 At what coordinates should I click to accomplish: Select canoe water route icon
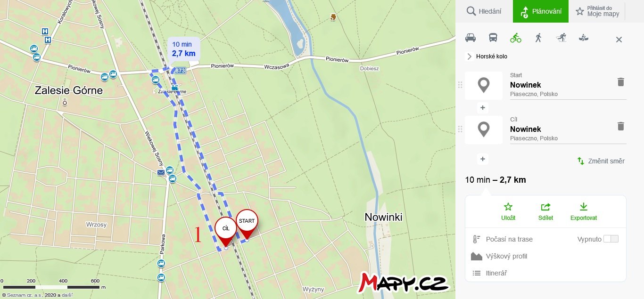tap(584, 38)
